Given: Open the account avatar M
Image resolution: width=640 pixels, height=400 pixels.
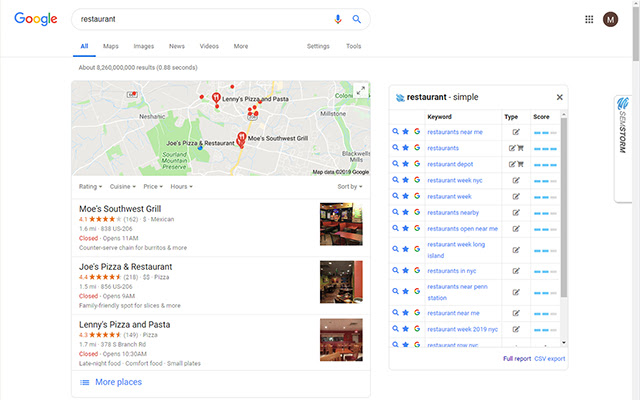Looking at the screenshot, I should pyautogui.click(x=611, y=19).
